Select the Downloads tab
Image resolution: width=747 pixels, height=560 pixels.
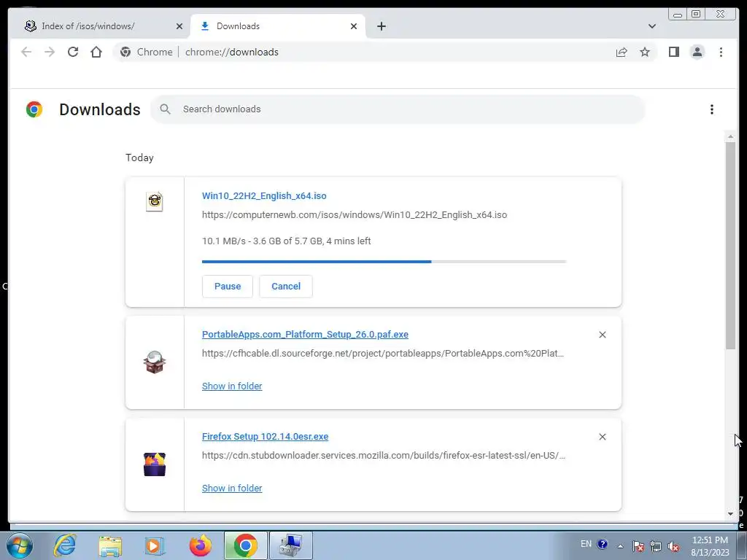278,26
